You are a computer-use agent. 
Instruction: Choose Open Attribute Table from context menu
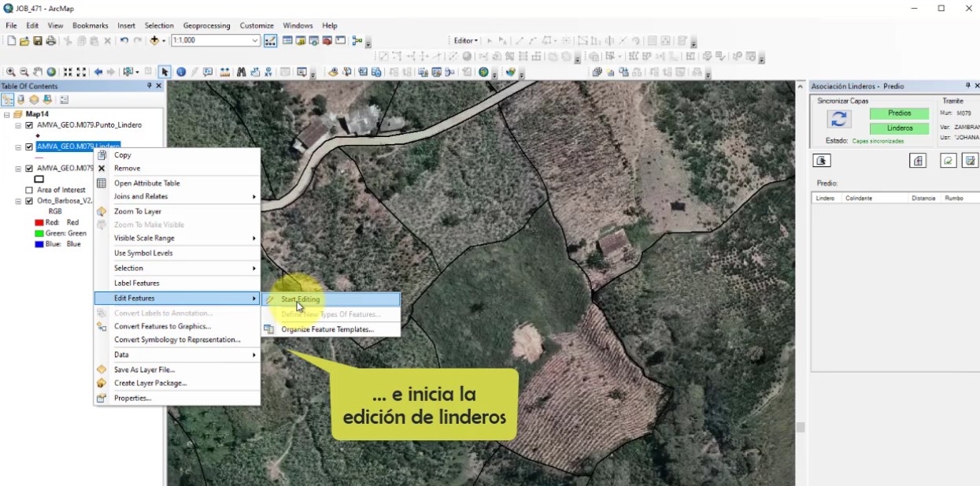(177, 183)
